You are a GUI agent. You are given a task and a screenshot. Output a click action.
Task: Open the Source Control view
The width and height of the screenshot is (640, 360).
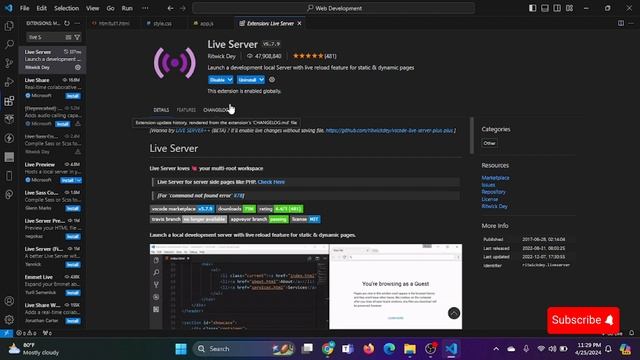[x=9, y=63]
